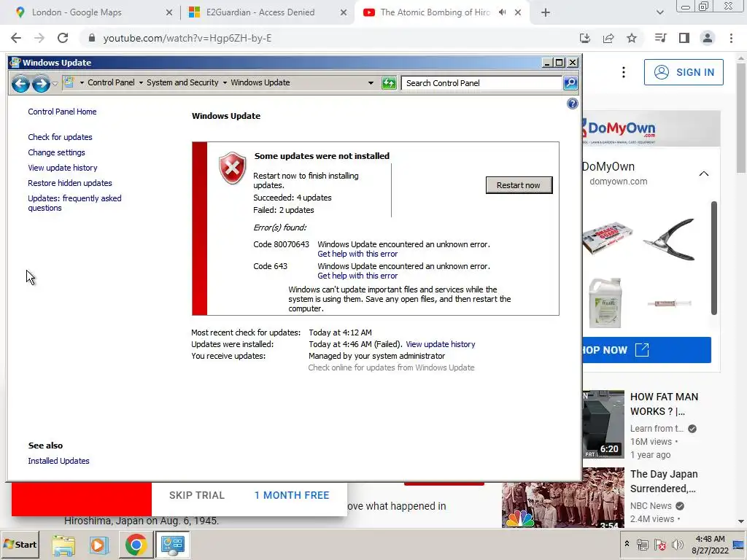Open Windows Media Player taskbar icon
This screenshot has height=560, width=747.
(99, 545)
